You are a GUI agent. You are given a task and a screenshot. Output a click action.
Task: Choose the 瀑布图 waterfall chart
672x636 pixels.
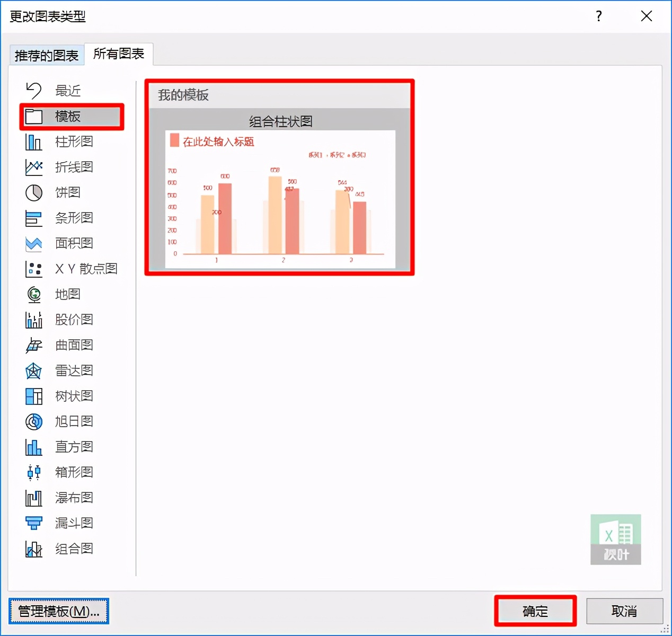coord(74,498)
